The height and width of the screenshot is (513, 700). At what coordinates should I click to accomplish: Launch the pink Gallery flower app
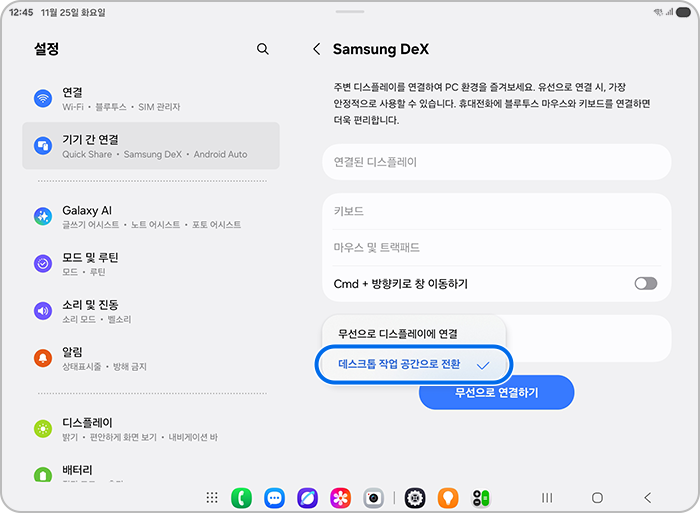click(340, 498)
